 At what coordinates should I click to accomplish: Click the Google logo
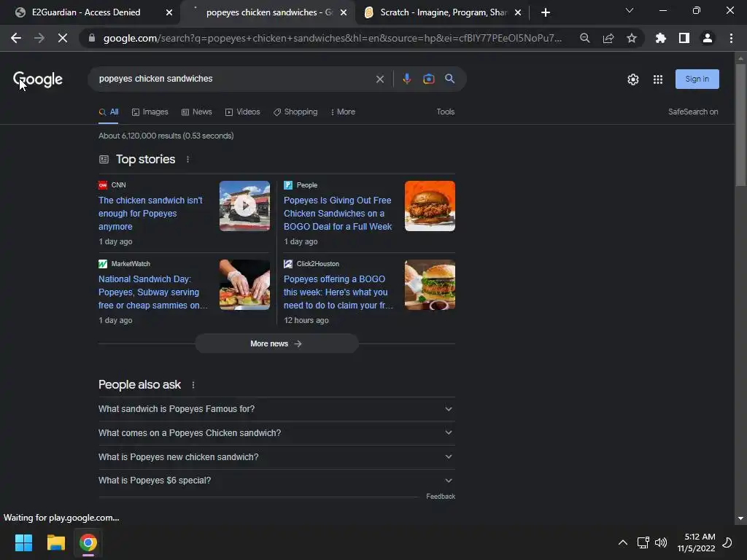[38, 79]
